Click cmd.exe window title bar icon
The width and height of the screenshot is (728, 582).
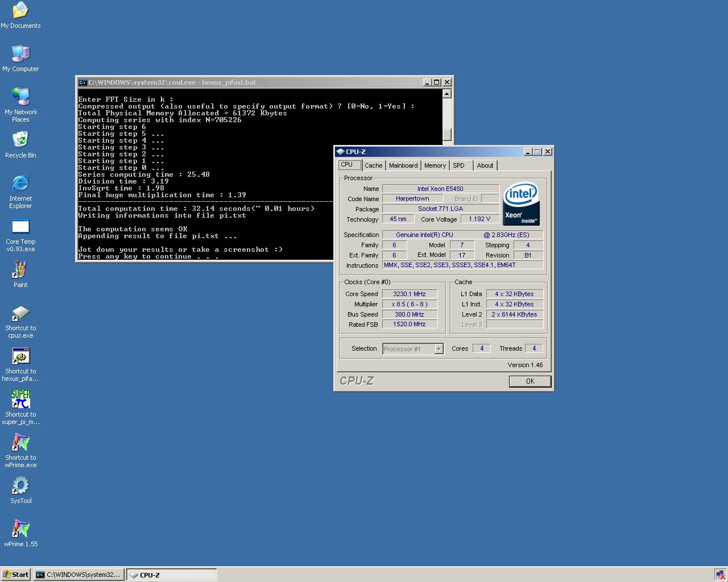pyautogui.click(x=82, y=82)
